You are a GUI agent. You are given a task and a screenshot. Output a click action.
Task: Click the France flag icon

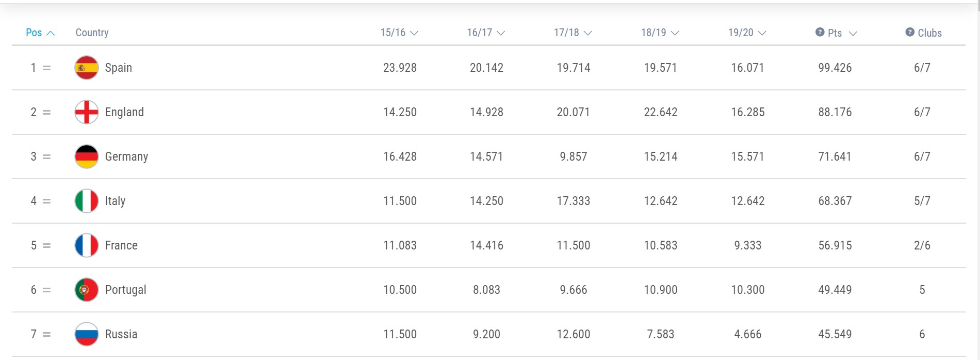[x=87, y=245]
